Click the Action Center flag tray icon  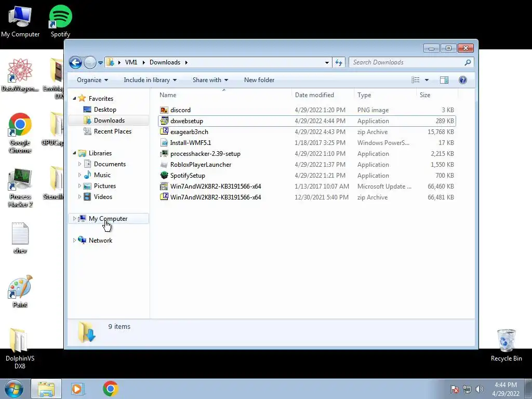click(x=455, y=389)
